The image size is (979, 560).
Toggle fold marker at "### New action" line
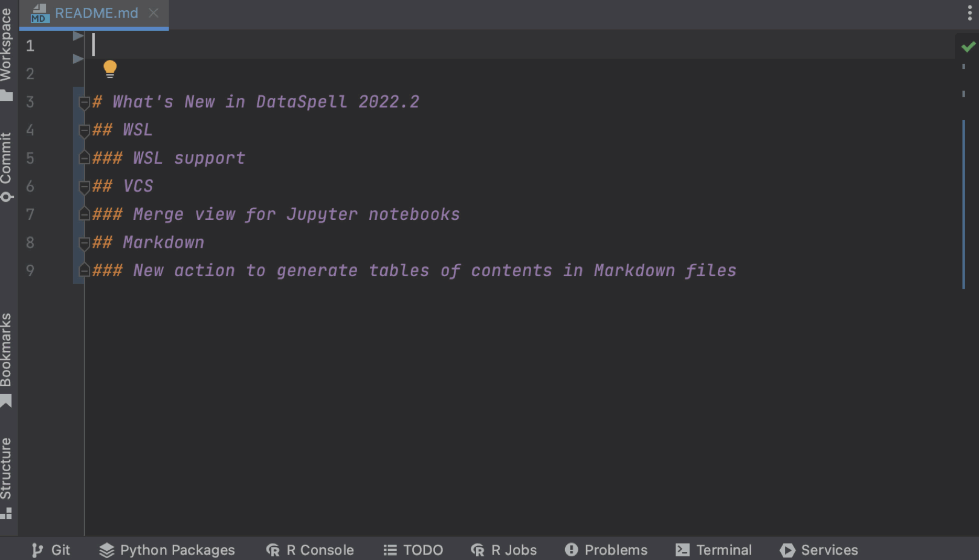85,270
